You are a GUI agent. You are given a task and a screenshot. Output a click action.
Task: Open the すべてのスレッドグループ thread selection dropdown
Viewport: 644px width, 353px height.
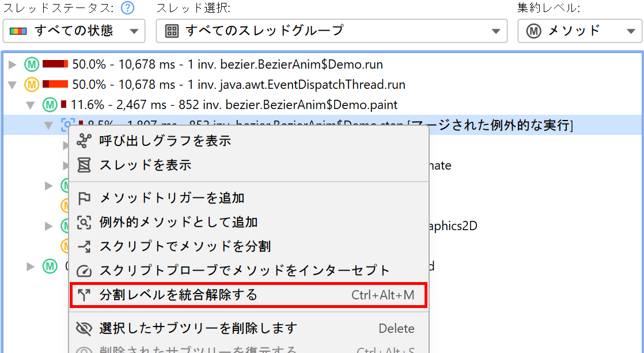[331, 31]
